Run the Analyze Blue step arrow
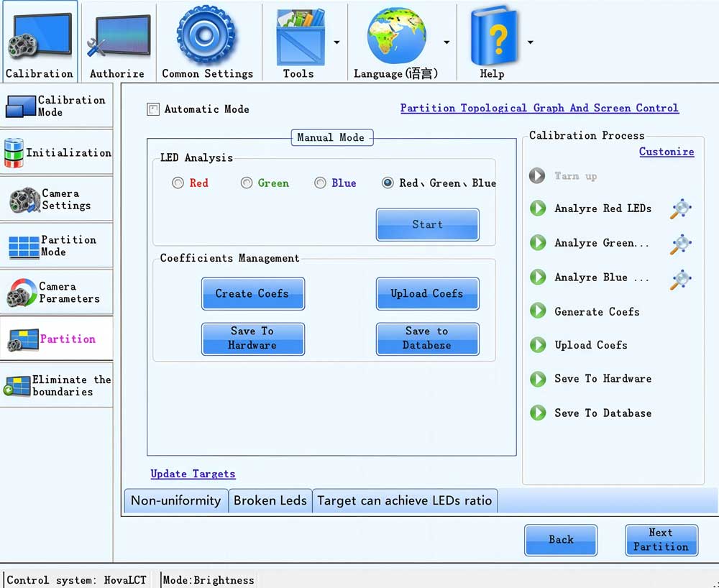The image size is (719, 588). (x=537, y=277)
